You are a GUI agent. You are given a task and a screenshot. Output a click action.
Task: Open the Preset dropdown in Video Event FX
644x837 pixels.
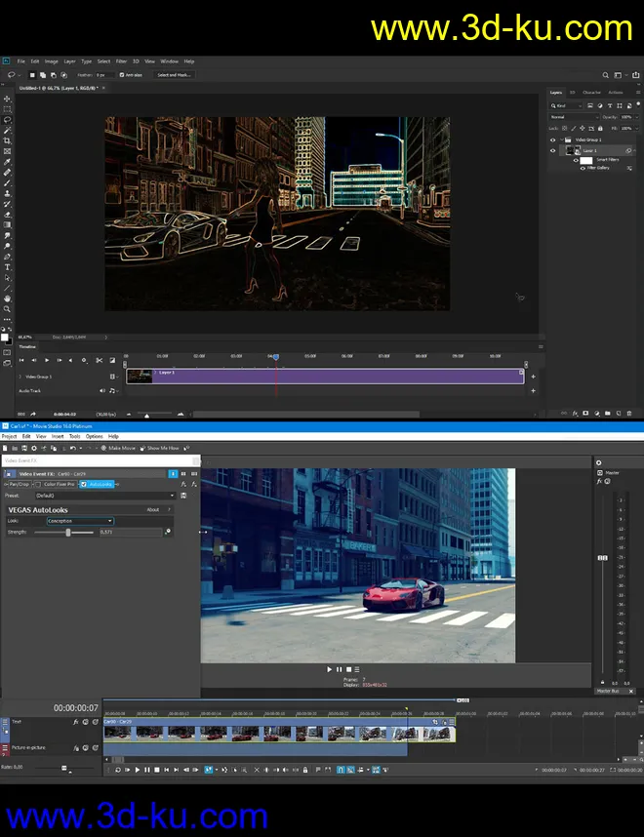point(107,496)
